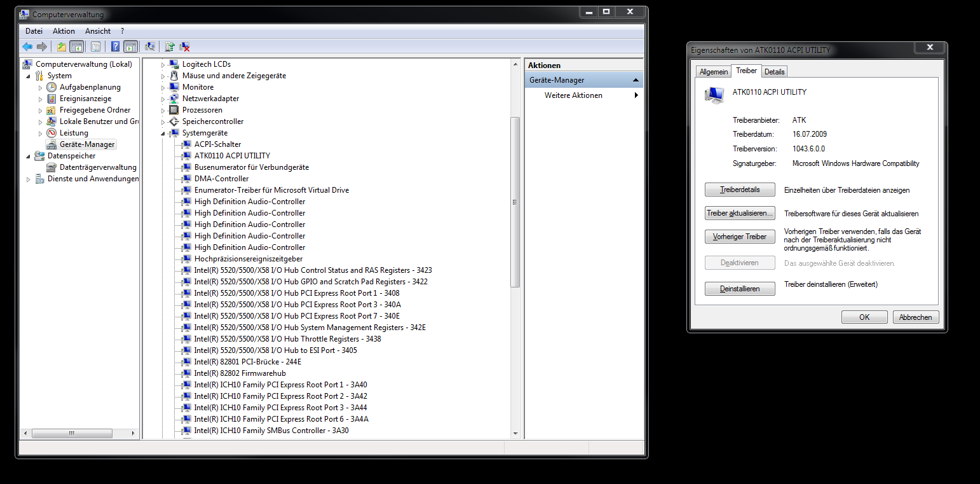
Task: Click the up-one-level folder toolbar icon
Action: (62, 46)
